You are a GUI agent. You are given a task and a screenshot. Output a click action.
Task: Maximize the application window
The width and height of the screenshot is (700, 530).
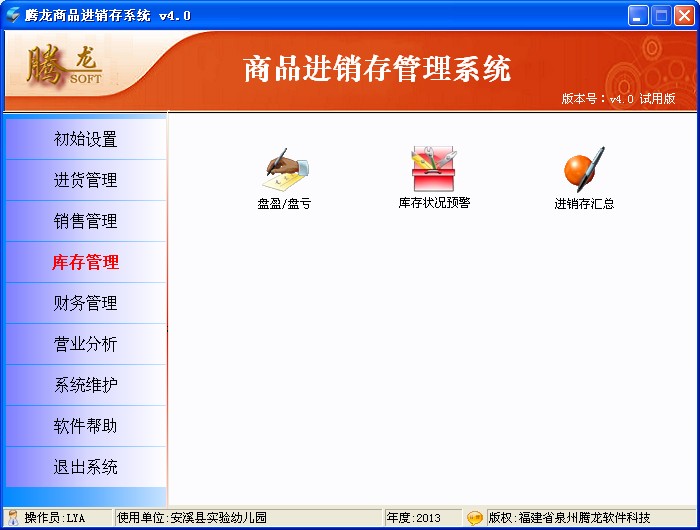pyautogui.click(x=661, y=16)
